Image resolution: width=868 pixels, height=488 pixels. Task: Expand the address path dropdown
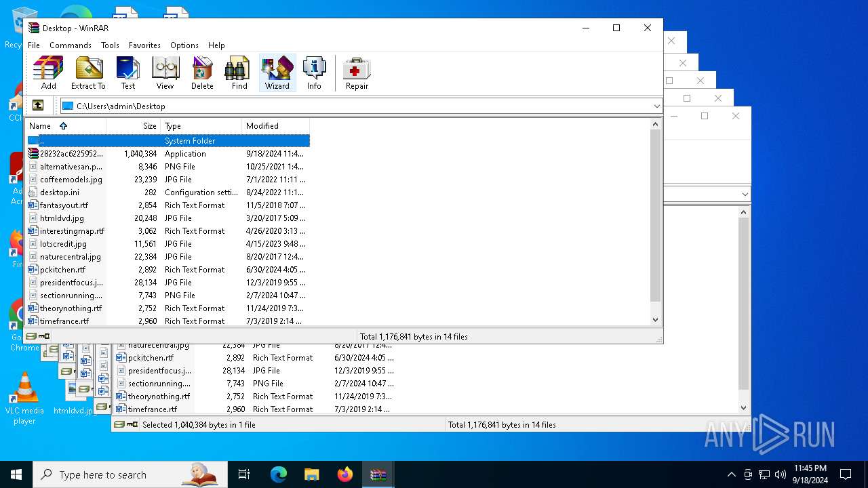click(x=656, y=106)
